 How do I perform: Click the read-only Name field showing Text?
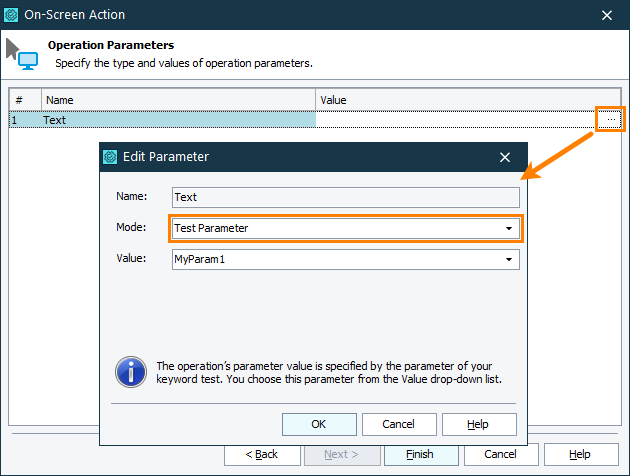pyautogui.click(x=345, y=197)
